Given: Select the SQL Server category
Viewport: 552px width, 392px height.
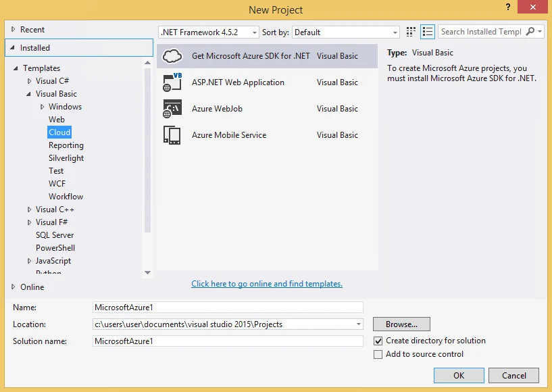Looking at the screenshot, I should point(55,235).
